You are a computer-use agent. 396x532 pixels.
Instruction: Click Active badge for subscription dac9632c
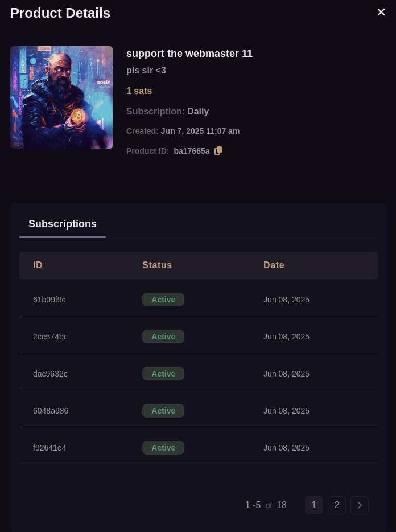pos(163,374)
